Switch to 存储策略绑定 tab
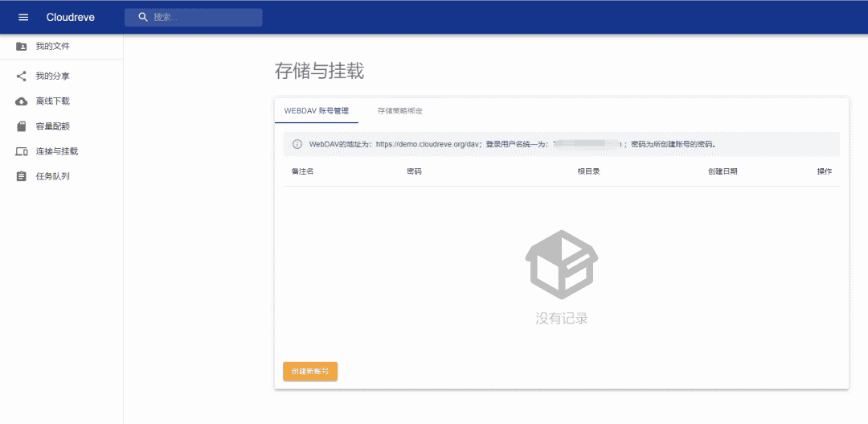868x424 pixels. 399,110
